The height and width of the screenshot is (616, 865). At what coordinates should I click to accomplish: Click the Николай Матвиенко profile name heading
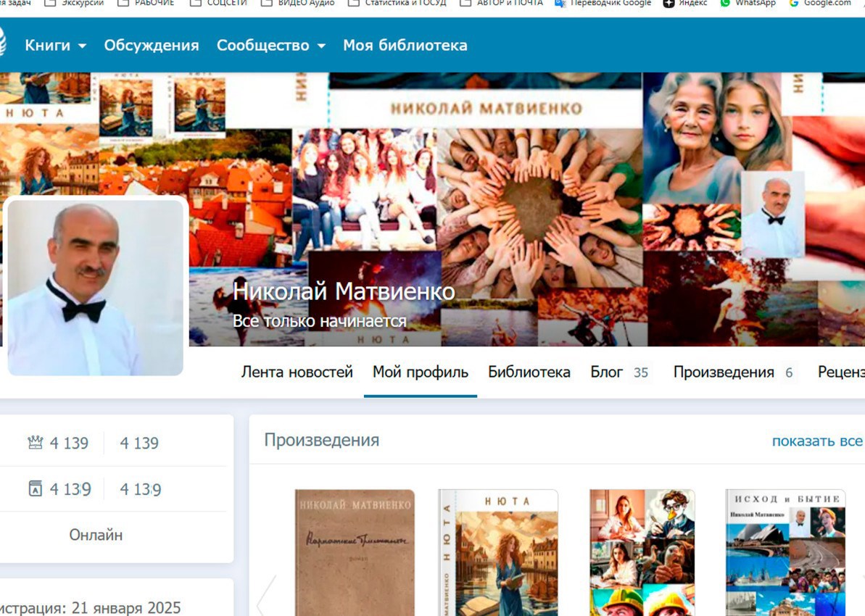[344, 291]
